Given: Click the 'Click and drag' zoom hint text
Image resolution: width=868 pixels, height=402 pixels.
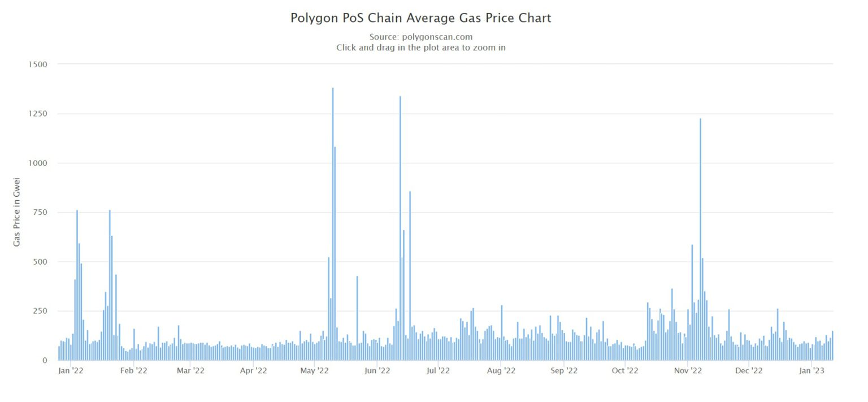Looking at the screenshot, I should pos(420,47).
